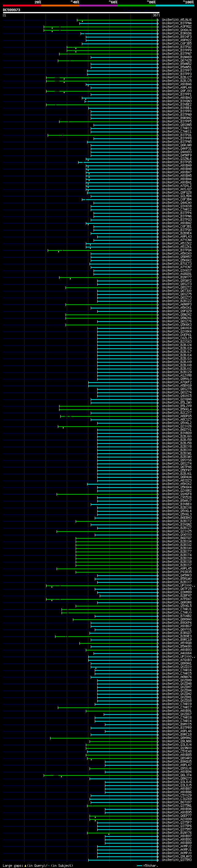The width and height of the screenshot is (197, 868).
Task: Click hit label UniRef100_Q8H273
Action: point(176,779)
